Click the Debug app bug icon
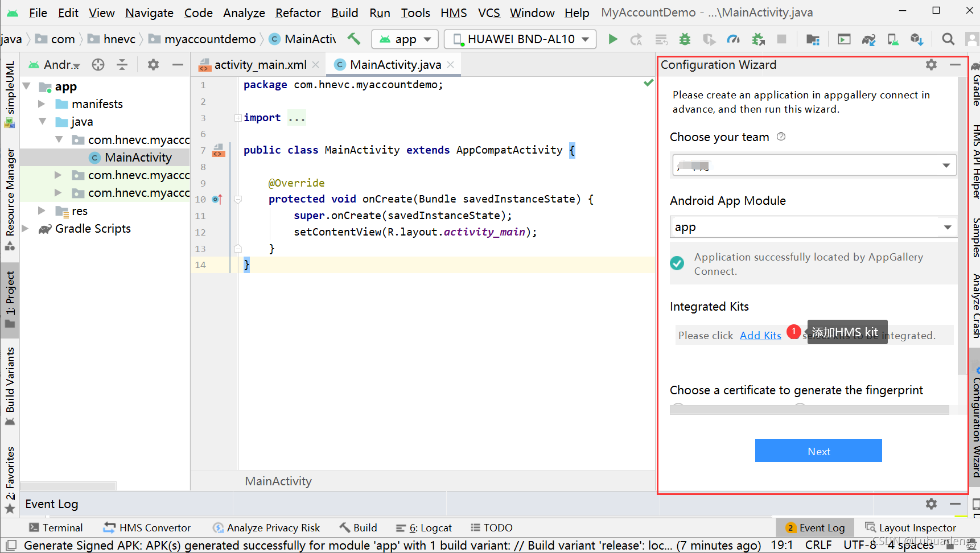The height and width of the screenshot is (553, 980). click(x=685, y=39)
